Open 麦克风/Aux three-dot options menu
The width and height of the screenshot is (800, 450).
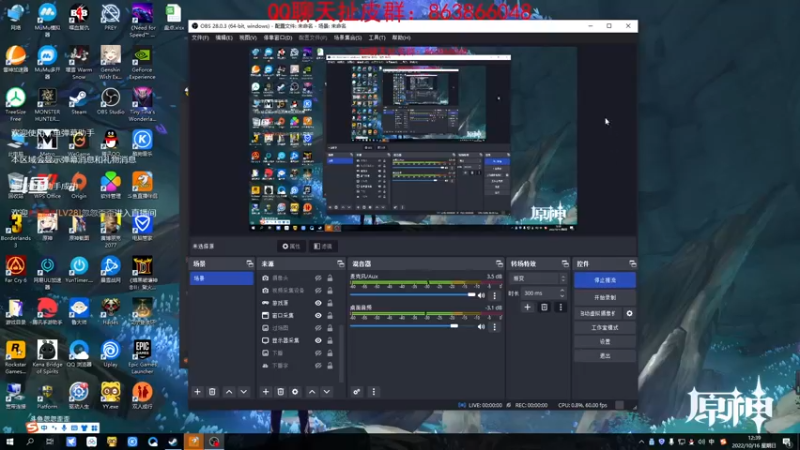pyautogui.click(x=494, y=295)
